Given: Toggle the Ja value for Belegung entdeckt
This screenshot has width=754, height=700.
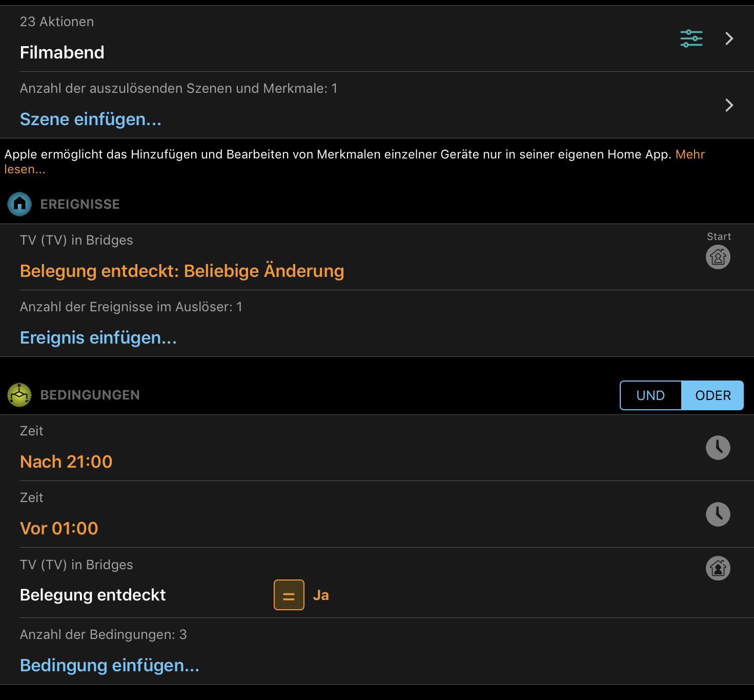Looking at the screenshot, I should click(x=321, y=595).
